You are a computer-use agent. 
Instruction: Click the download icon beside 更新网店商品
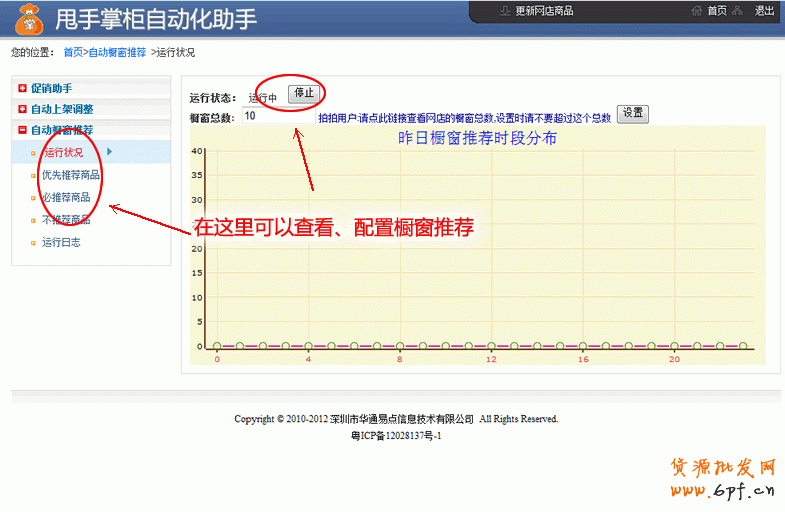coord(504,11)
